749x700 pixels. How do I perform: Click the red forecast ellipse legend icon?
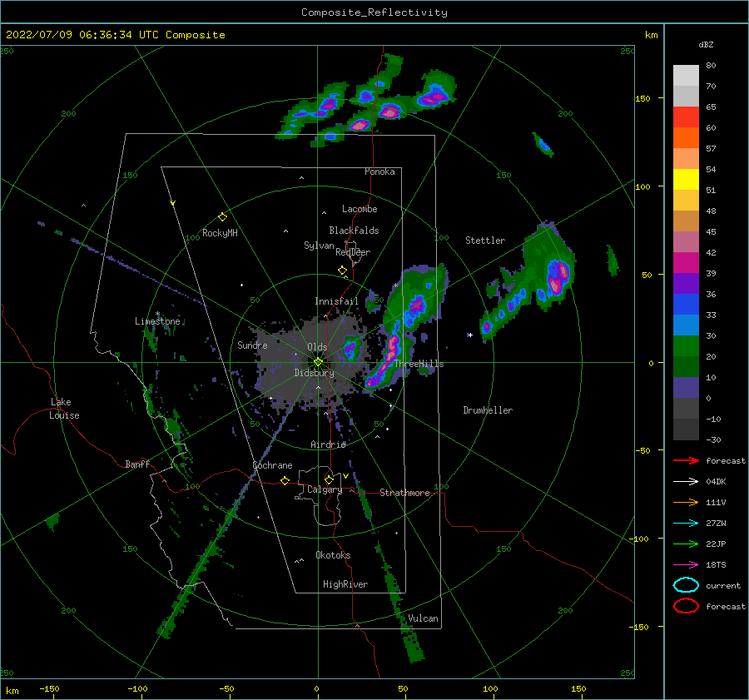coord(686,606)
